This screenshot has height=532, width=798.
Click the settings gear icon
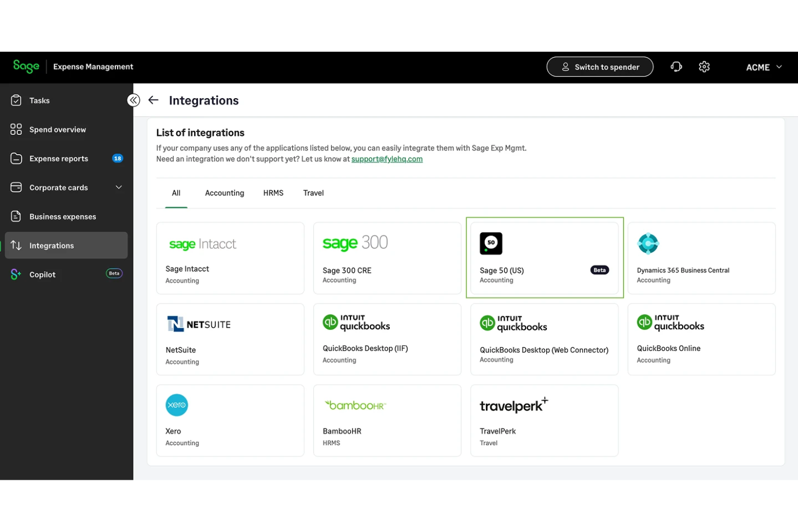click(x=704, y=66)
